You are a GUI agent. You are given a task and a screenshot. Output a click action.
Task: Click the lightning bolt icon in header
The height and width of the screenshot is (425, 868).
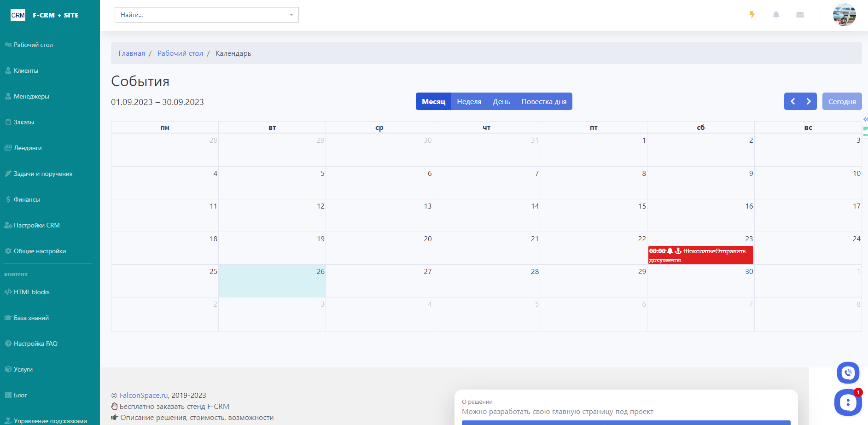(752, 15)
